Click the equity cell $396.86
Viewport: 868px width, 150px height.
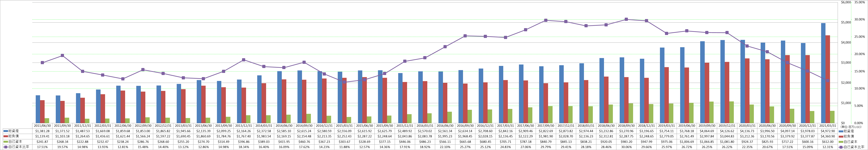pyautogui.click(x=244, y=142)
